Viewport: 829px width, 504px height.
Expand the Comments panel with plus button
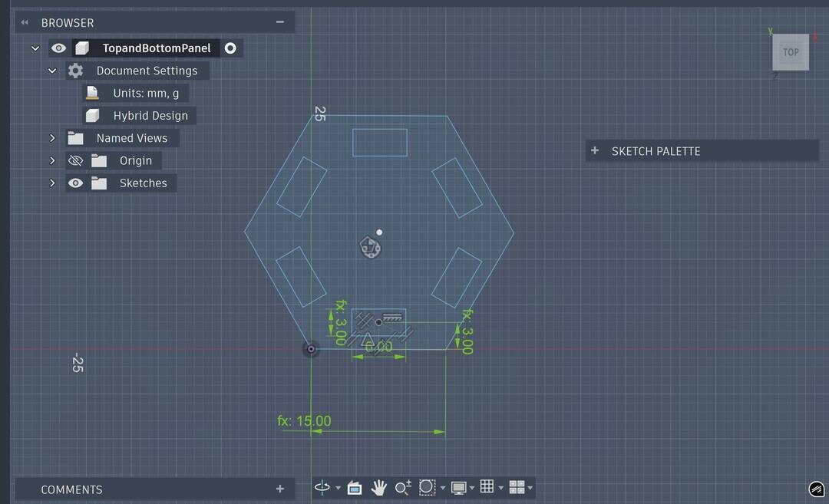pos(280,489)
